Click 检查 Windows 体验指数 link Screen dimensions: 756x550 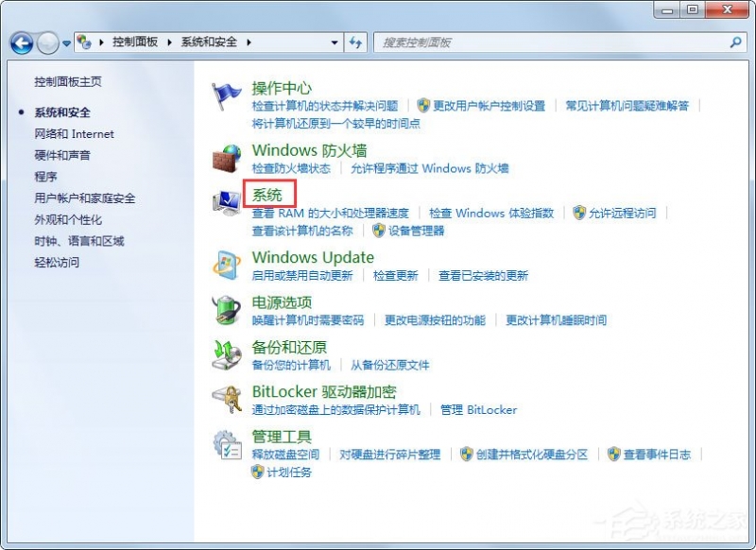click(491, 213)
